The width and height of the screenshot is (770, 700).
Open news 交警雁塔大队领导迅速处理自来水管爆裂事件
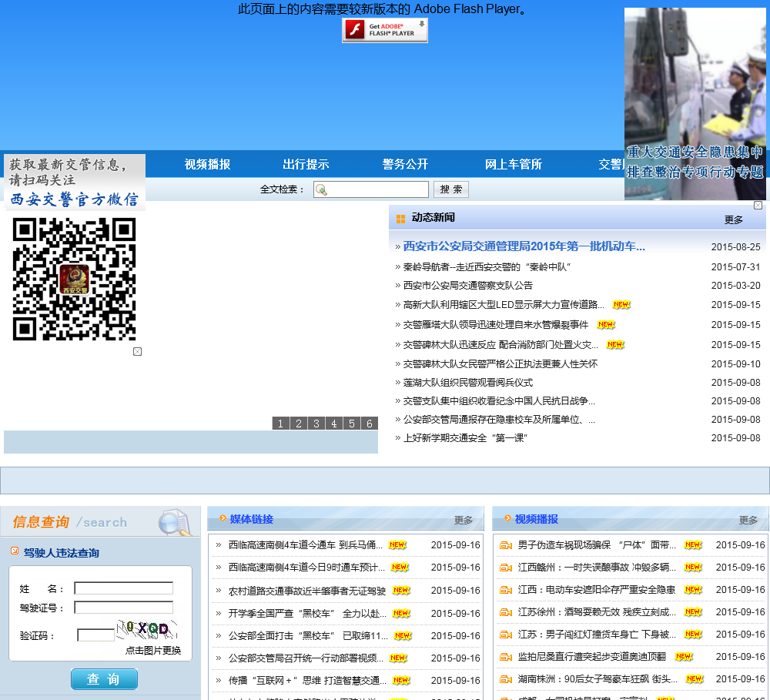495,325
